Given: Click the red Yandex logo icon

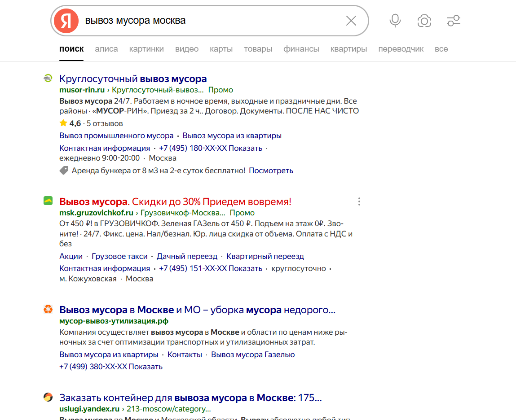Looking at the screenshot, I should coord(66,21).
